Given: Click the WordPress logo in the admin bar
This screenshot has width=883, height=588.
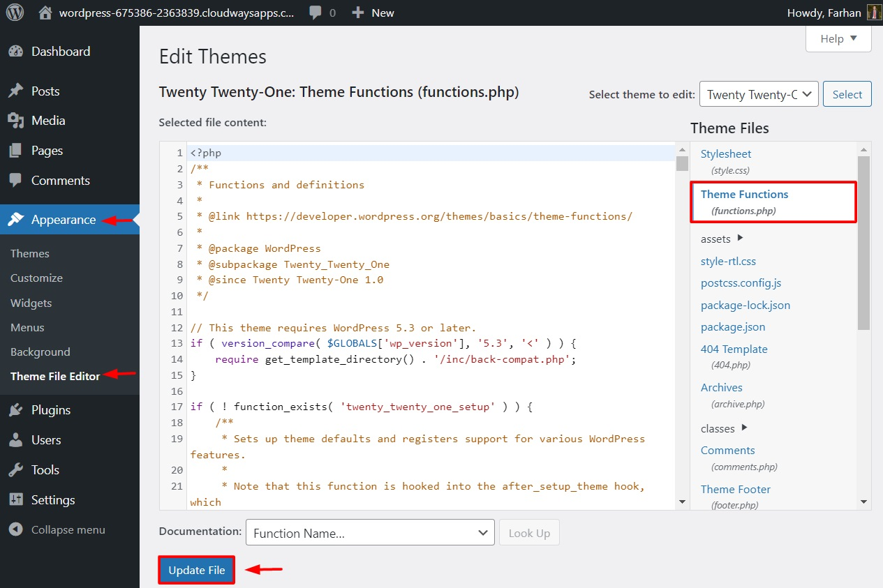Looking at the screenshot, I should pyautogui.click(x=14, y=12).
